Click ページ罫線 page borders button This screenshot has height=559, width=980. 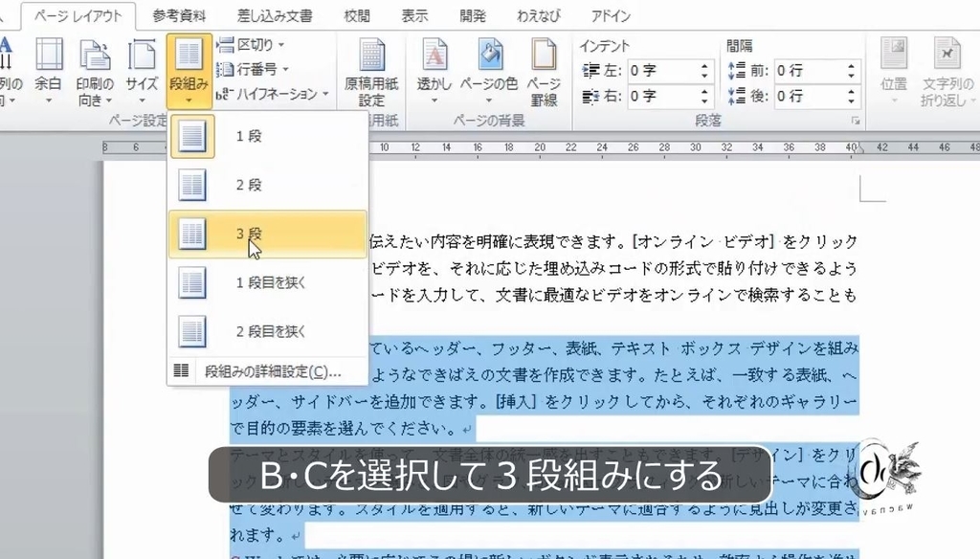coord(544,71)
